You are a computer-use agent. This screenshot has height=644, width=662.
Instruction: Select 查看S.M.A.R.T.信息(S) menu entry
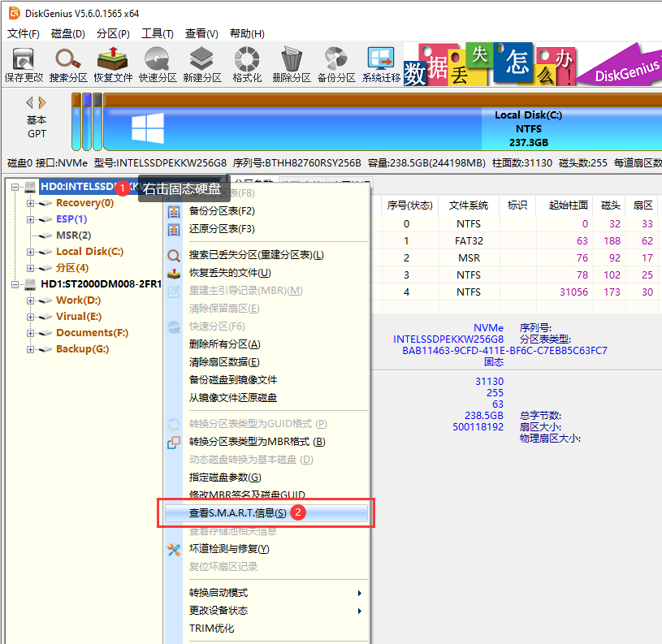pos(266,512)
